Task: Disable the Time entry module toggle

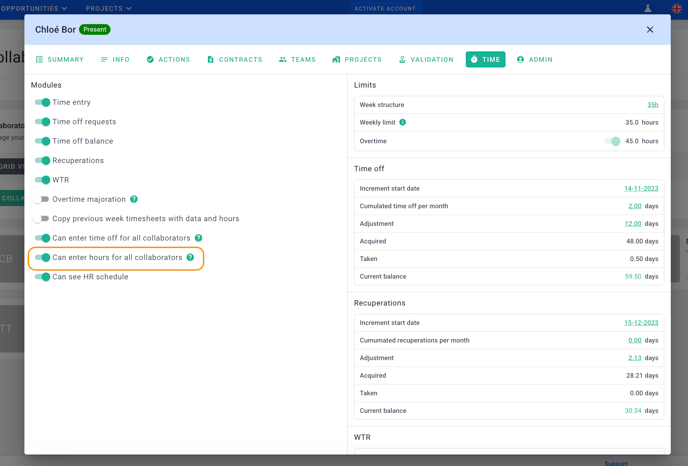Action: pyautogui.click(x=42, y=102)
